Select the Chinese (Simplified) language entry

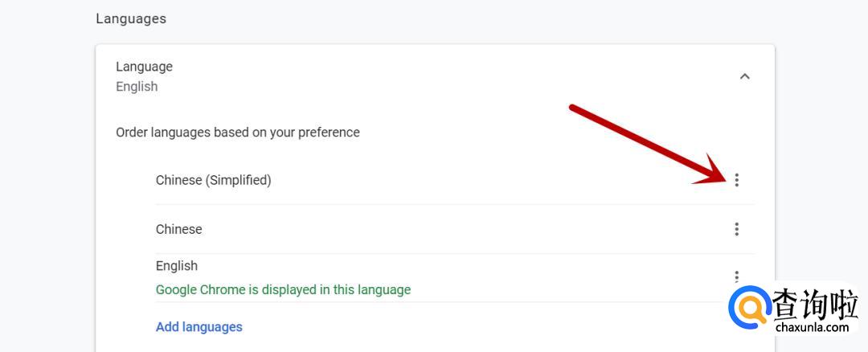click(213, 180)
